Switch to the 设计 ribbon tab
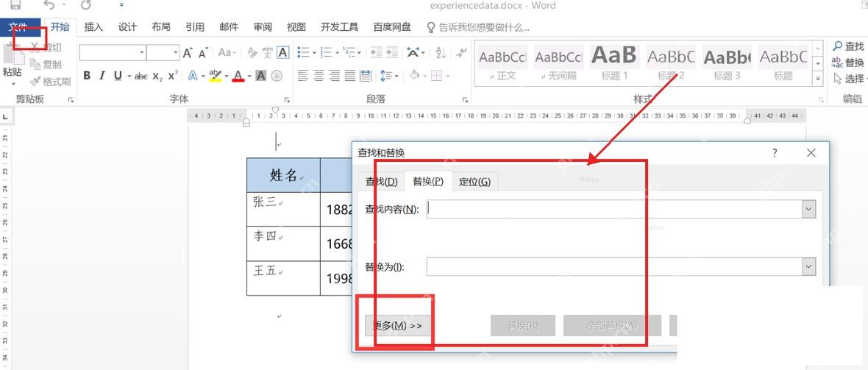This screenshot has height=370, width=868. pos(127,27)
